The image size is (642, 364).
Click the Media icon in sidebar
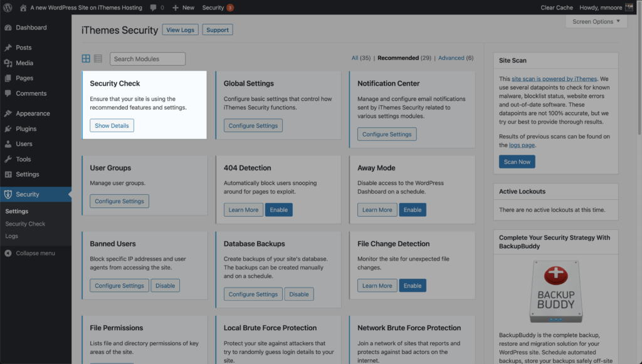8,63
